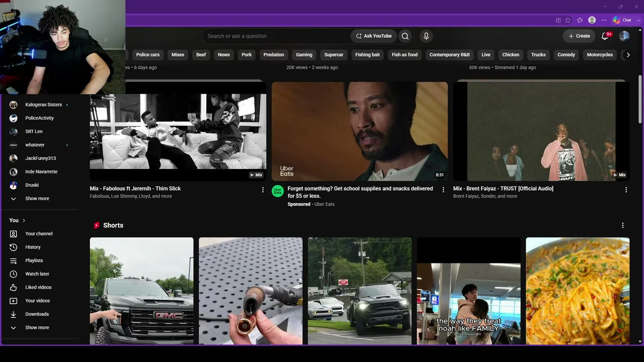Select the Mixes chip
The image size is (644, 362).
click(178, 55)
